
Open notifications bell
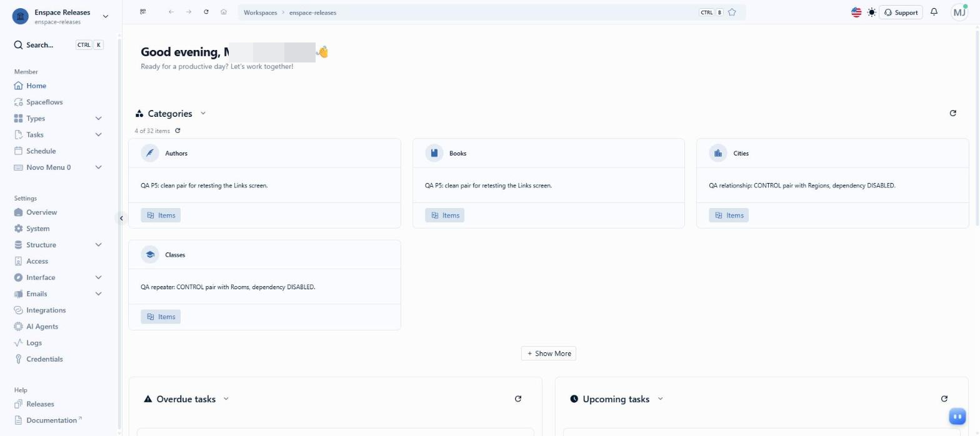click(x=934, y=12)
